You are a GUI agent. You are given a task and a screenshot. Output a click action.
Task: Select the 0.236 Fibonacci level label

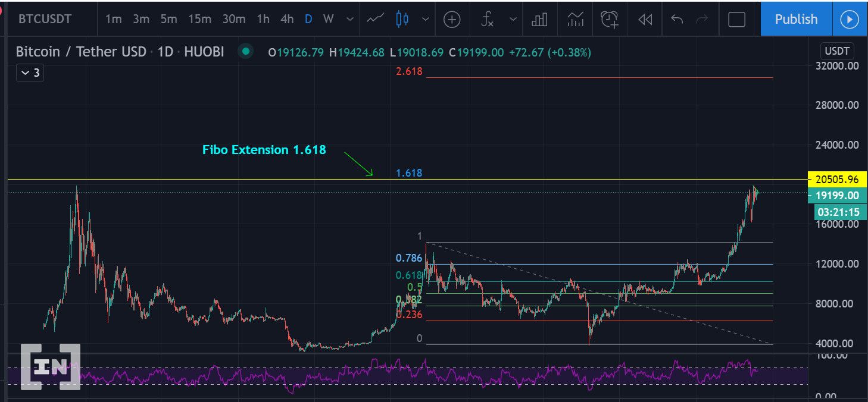click(410, 315)
